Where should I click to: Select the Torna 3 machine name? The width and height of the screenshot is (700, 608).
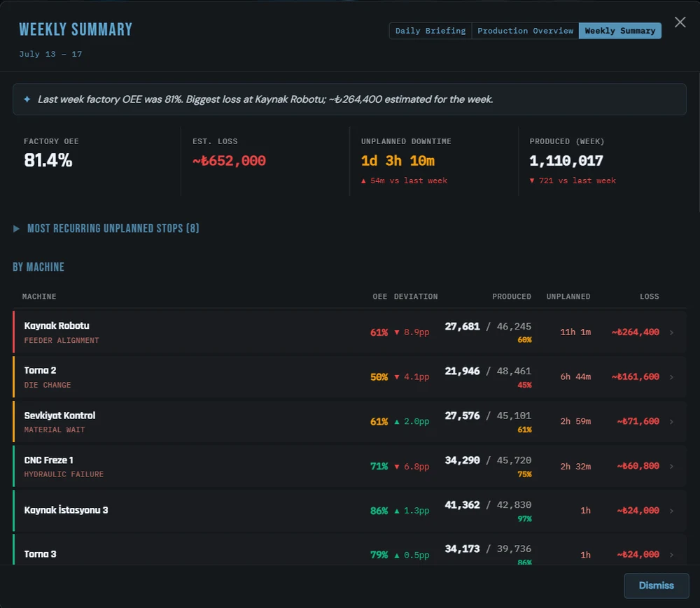click(40, 554)
